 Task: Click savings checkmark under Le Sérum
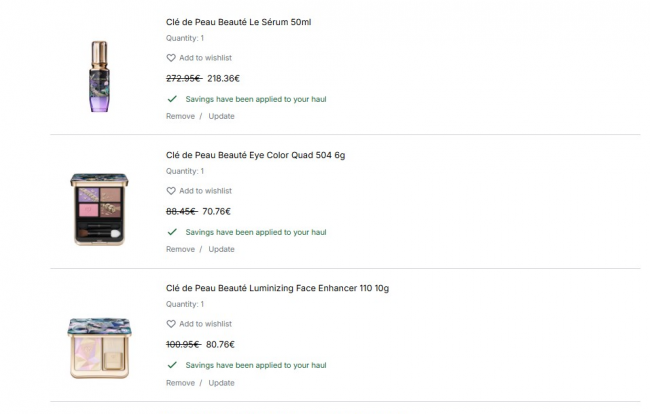click(x=172, y=99)
